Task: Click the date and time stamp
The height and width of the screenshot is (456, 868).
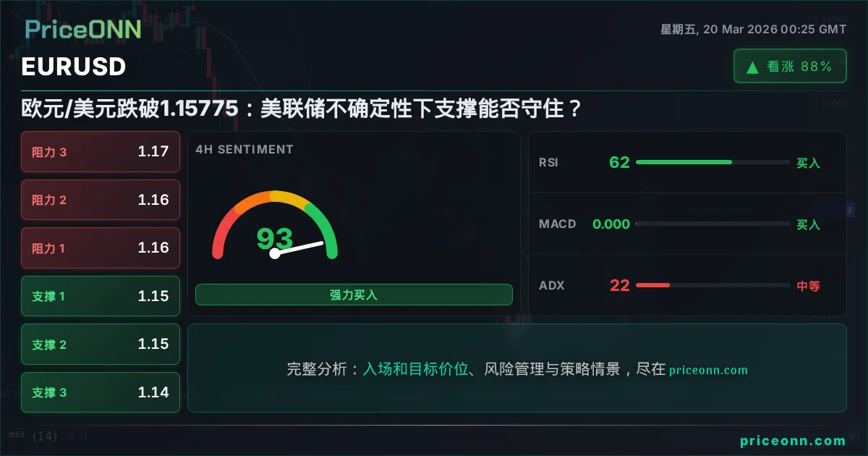Action: (753, 30)
